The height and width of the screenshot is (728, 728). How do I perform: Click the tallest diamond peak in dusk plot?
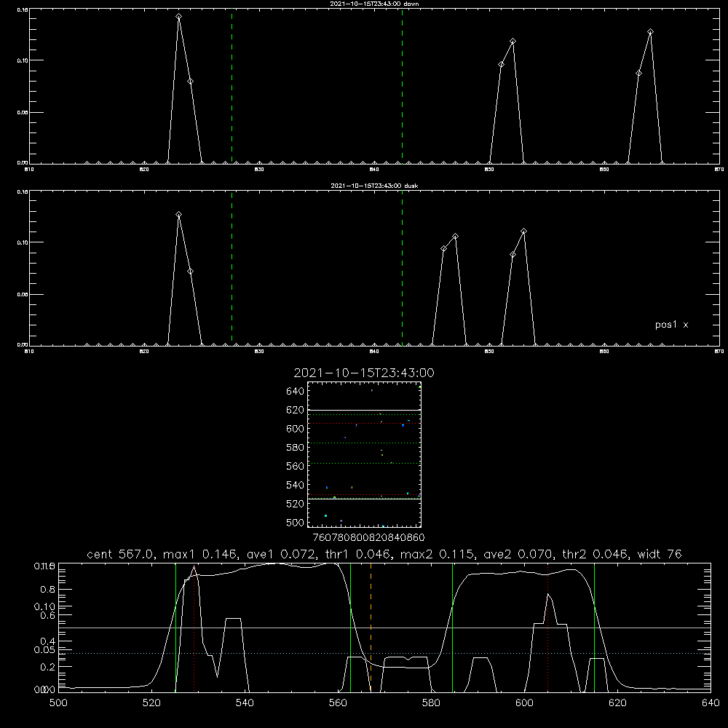pyautogui.click(x=179, y=215)
